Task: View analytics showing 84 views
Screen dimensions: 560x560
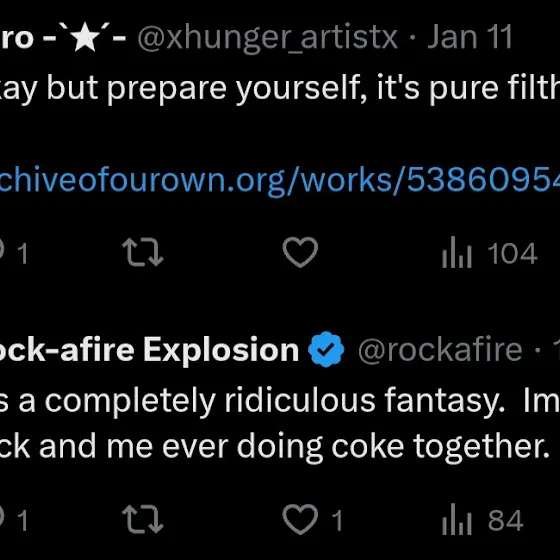Action: [483, 520]
